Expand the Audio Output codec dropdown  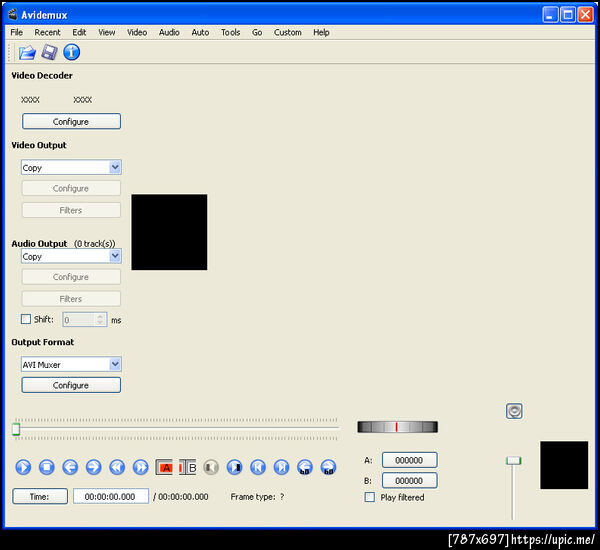click(115, 256)
